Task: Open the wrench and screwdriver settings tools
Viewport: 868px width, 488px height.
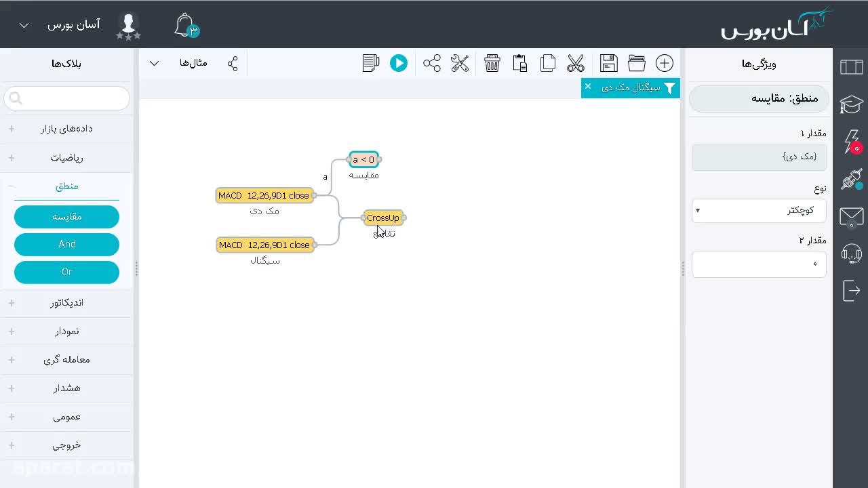Action: point(460,63)
